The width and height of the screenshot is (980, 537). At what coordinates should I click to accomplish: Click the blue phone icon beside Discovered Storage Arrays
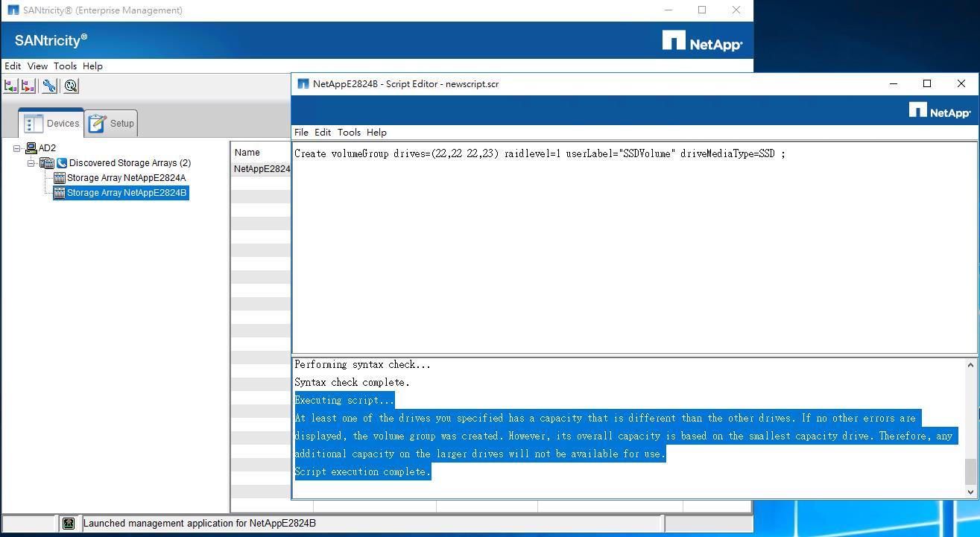point(62,163)
